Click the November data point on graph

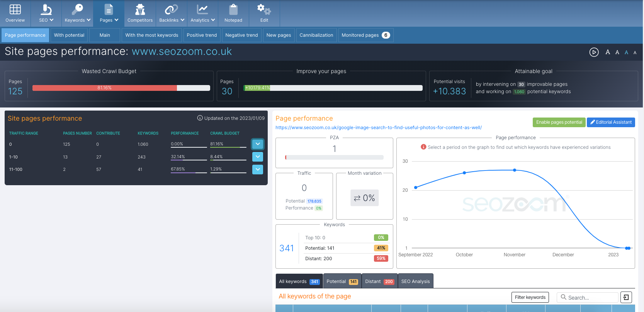[x=515, y=170]
